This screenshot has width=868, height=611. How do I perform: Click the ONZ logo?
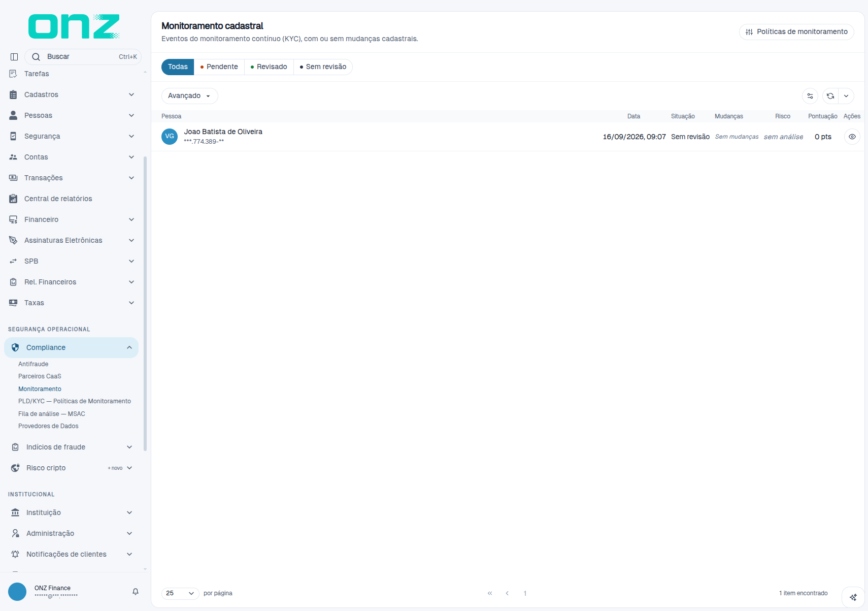pos(74,26)
